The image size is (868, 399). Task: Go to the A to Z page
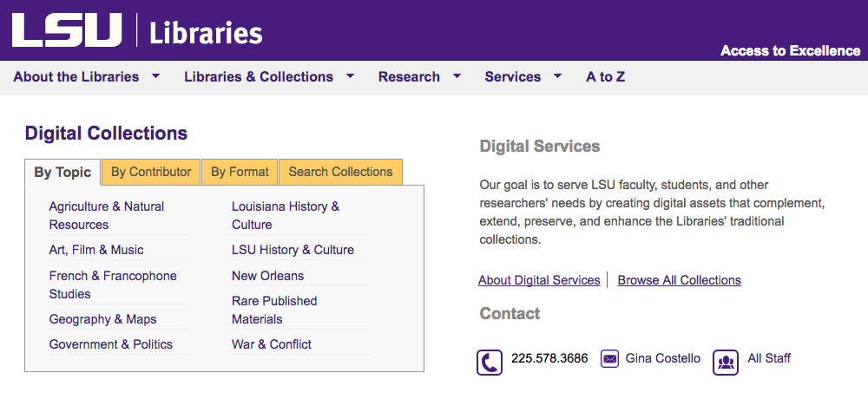(605, 76)
